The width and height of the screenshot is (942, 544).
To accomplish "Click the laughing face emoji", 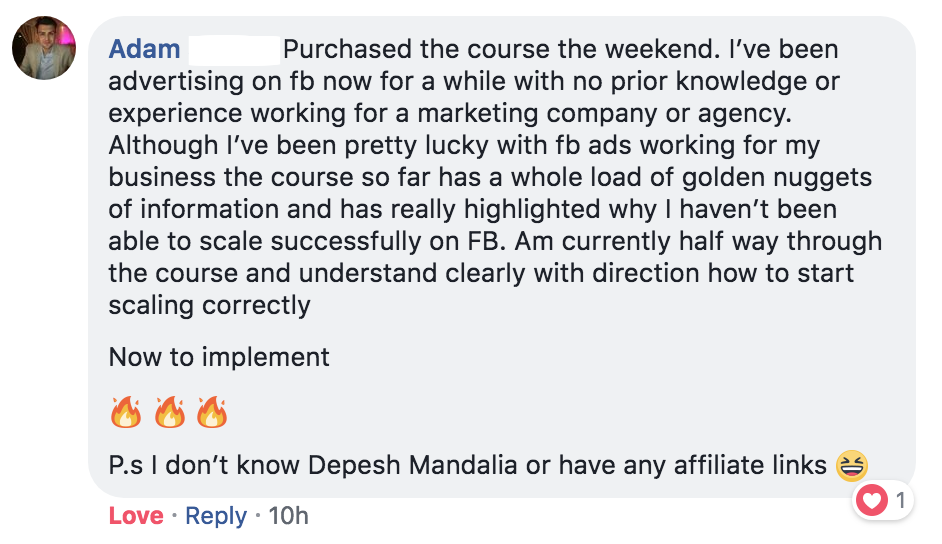I will tap(852, 465).
